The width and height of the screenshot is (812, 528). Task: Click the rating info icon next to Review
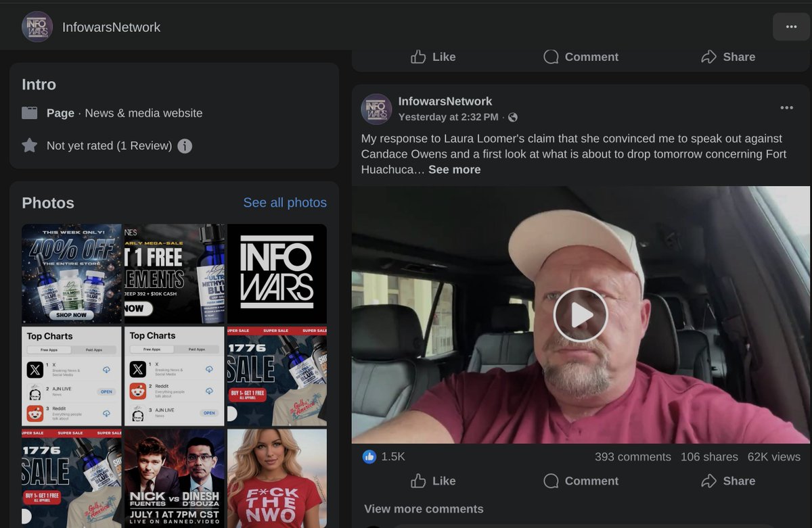point(185,146)
